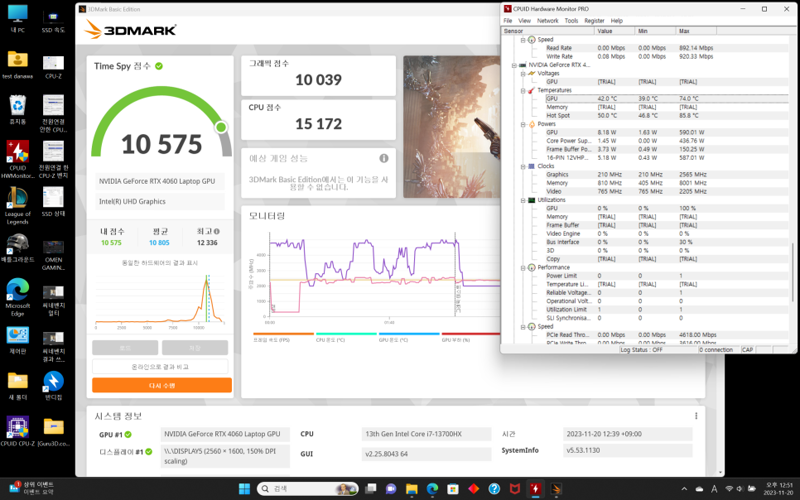Click the graphics score value 10 039
The height and width of the screenshot is (500, 800).
[318, 80]
